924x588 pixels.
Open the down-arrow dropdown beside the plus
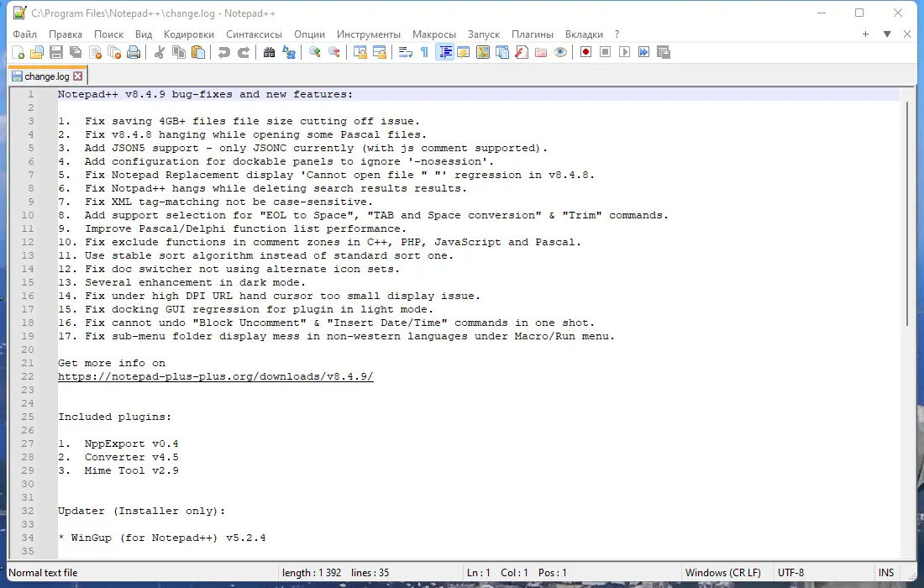click(x=887, y=34)
